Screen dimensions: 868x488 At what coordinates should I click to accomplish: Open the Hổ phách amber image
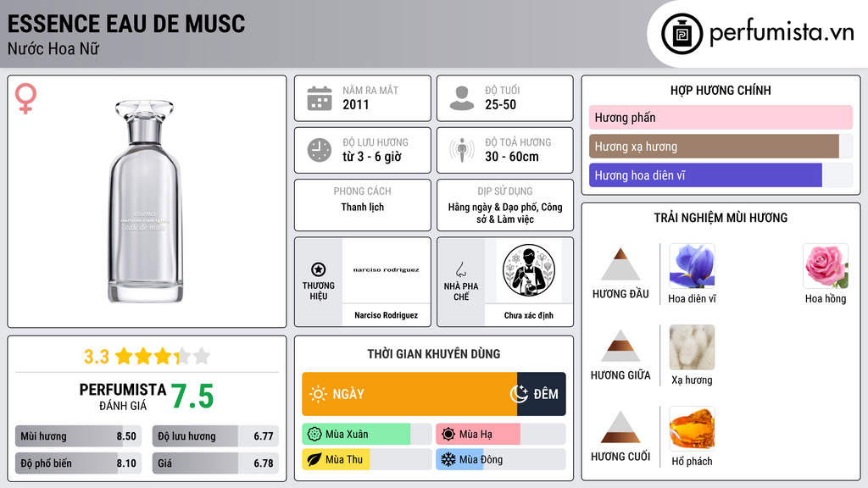click(692, 428)
